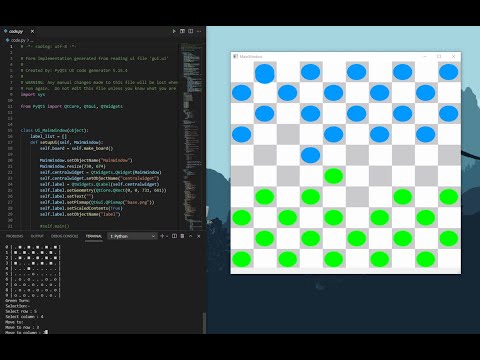Click the 'self.label.setScaledContents(True)' line

81,208
